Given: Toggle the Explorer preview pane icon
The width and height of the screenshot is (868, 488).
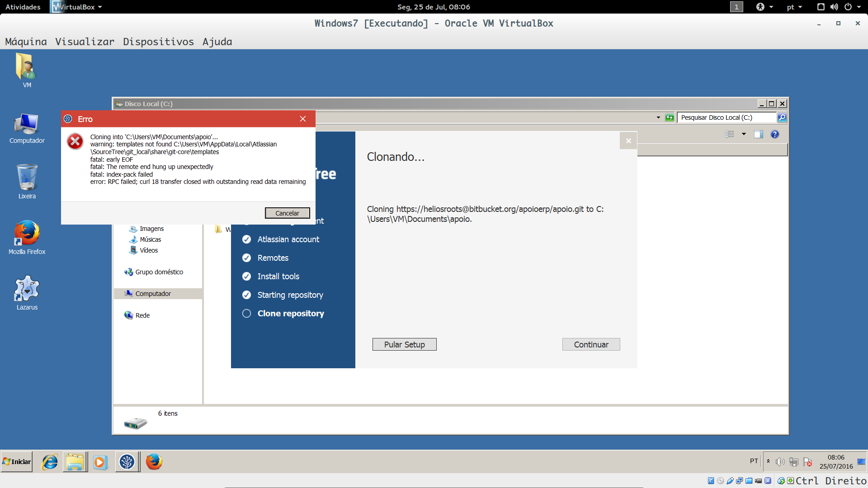Looking at the screenshot, I should pyautogui.click(x=759, y=134).
